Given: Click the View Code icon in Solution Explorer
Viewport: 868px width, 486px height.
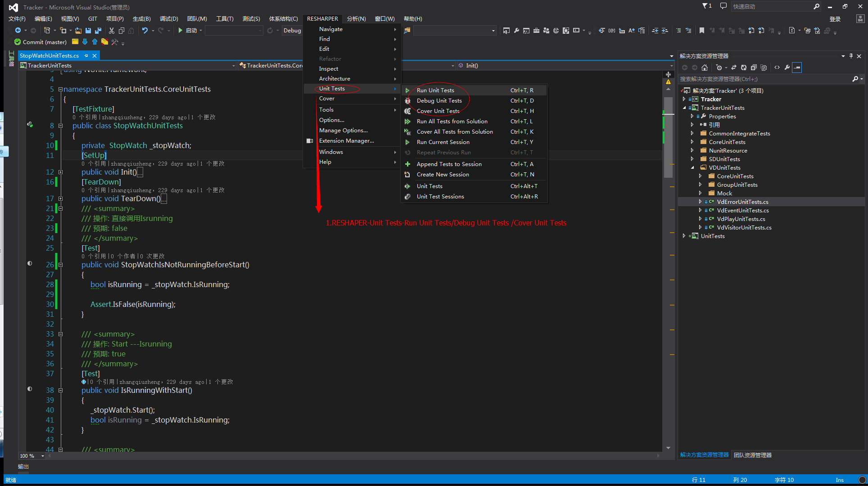Looking at the screenshot, I should 777,67.
